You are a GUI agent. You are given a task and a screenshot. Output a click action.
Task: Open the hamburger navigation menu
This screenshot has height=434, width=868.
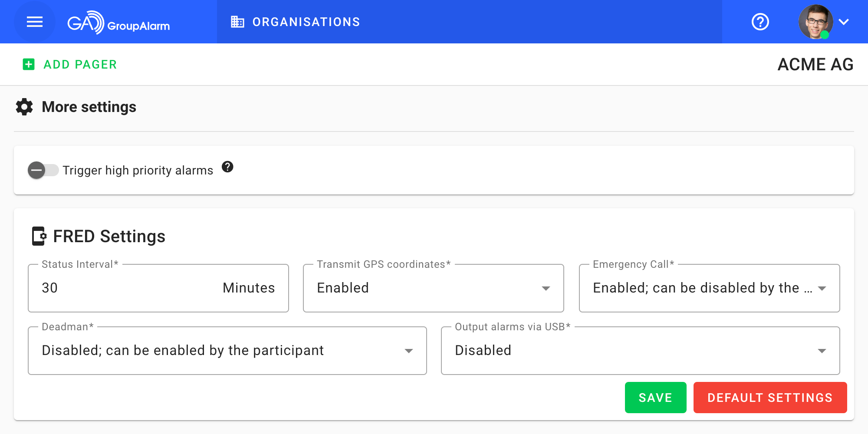(x=35, y=22)
